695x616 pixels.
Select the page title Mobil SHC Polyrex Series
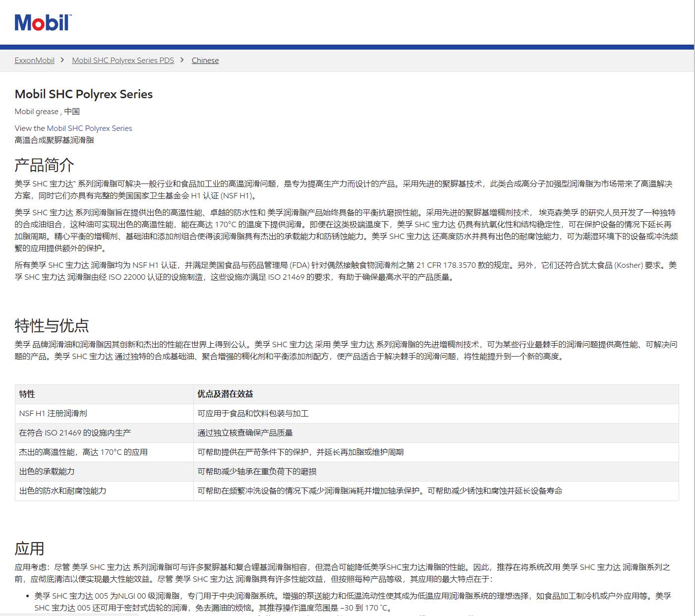point(84,94)
